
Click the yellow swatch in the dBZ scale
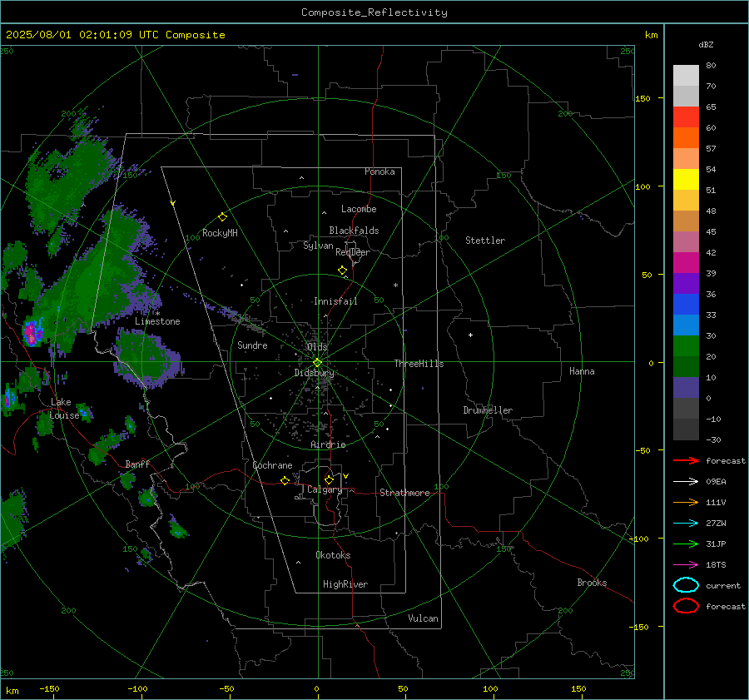[x=686, y=179]
